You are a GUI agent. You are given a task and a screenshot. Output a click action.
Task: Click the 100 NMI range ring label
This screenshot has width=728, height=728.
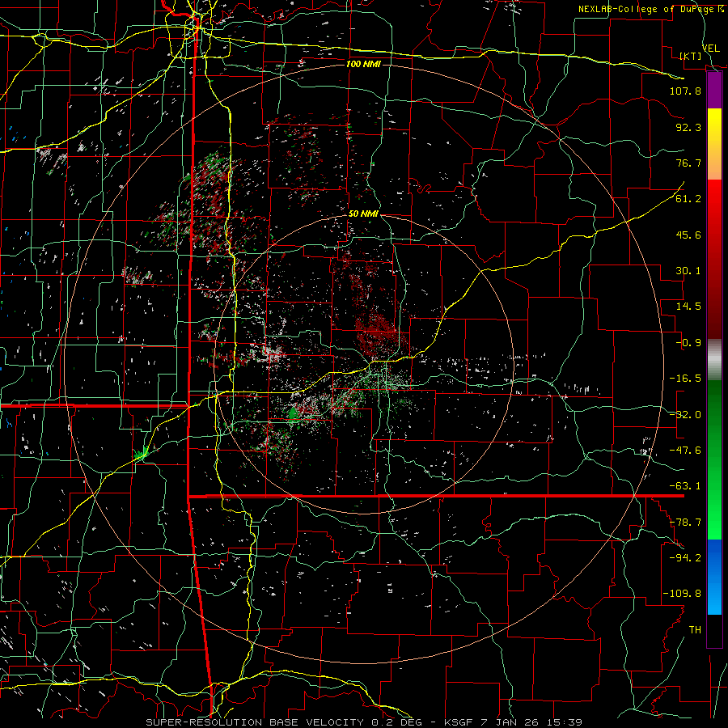(x=363, y=64)
